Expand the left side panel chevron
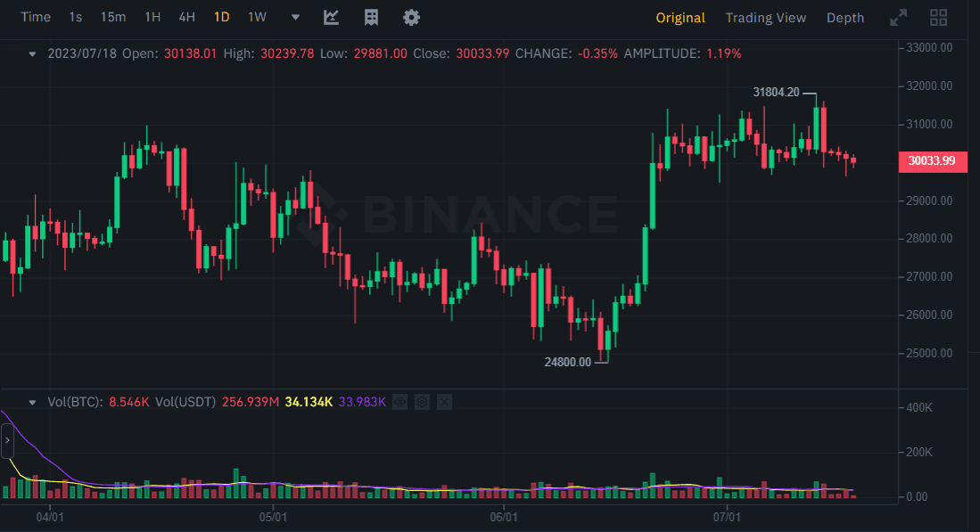Viewport: 980px width, 532px height. click(7, 440)
